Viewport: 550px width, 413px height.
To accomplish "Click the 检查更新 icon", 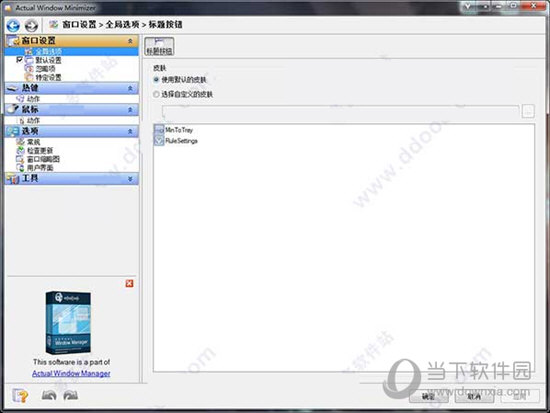I will point(20,151).
